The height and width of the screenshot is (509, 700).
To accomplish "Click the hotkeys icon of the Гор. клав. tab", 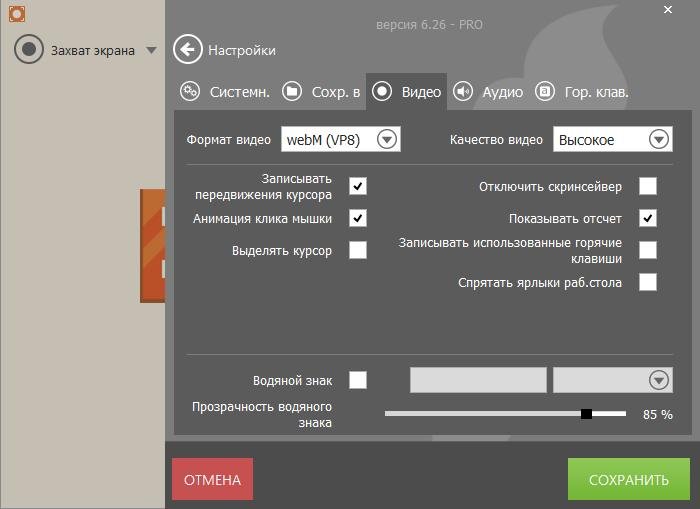I will coord(545,92).
